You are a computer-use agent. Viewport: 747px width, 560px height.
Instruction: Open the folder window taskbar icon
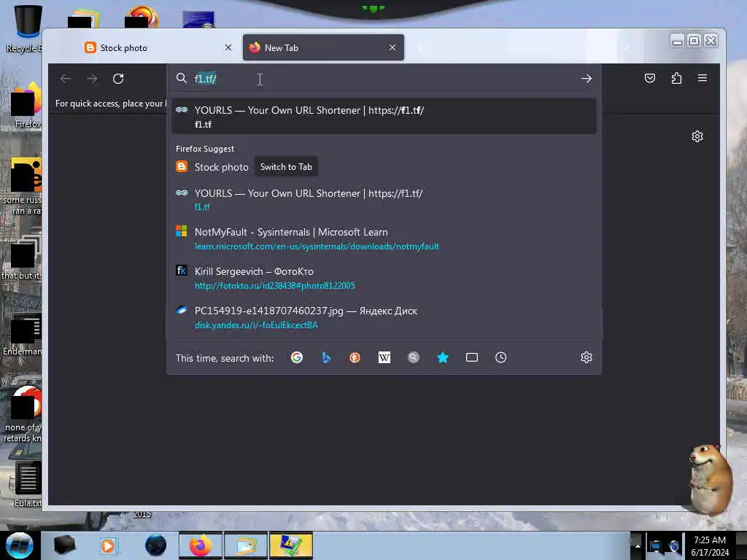(246, 545)
